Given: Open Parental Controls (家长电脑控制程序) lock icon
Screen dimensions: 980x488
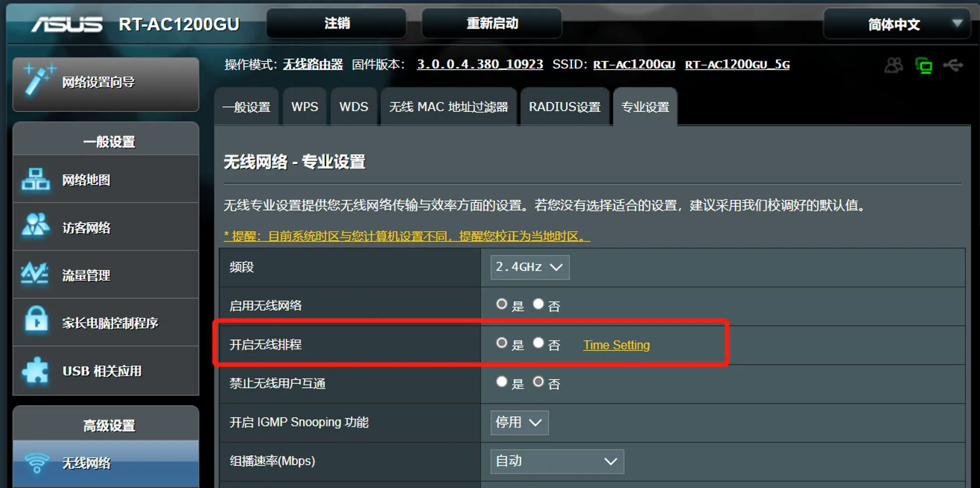Looking at the screenshot, I should pyautogui.click(x=36, y=319).
